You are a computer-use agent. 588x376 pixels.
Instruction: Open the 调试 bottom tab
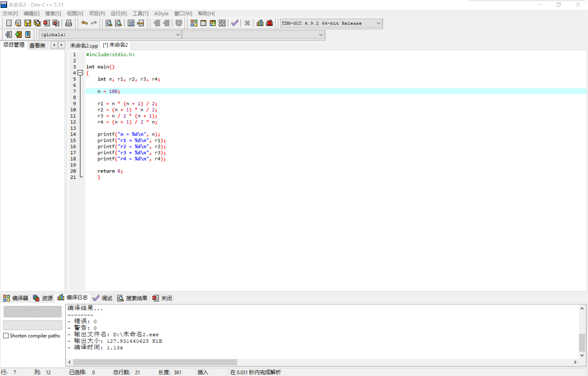click(x=103, y=298)
